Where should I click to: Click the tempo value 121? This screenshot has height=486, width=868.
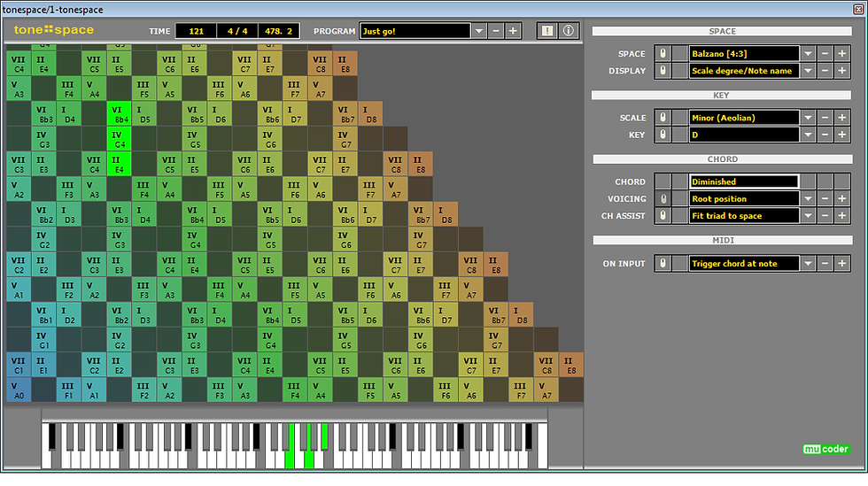point(196,31)
